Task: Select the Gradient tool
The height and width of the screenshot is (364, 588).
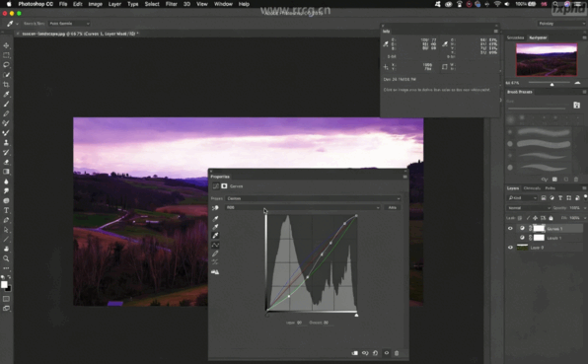Action: point(6,172)
